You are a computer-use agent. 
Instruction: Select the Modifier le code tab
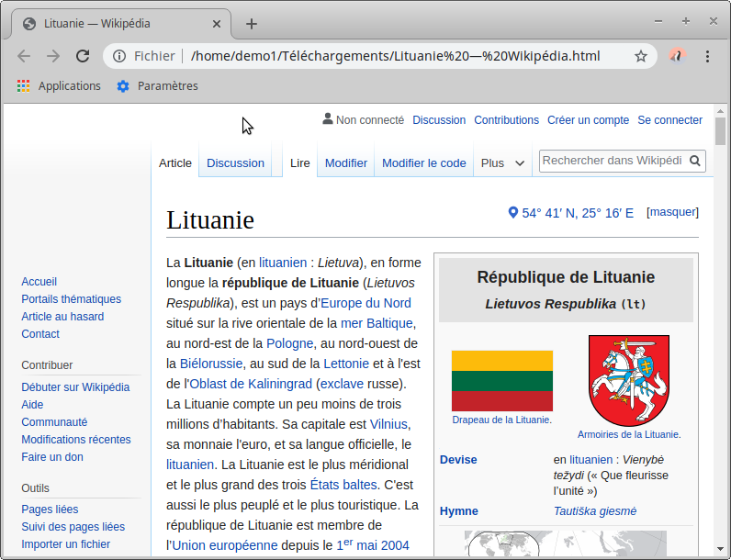423,162
